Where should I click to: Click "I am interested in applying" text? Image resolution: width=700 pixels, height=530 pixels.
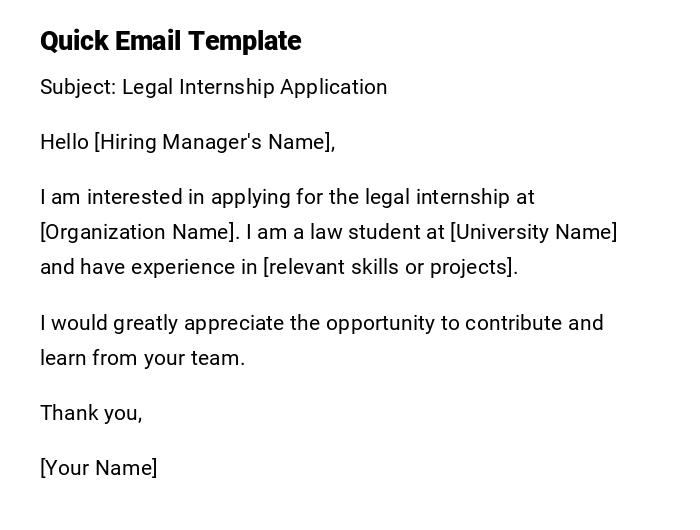pos(155,197)
